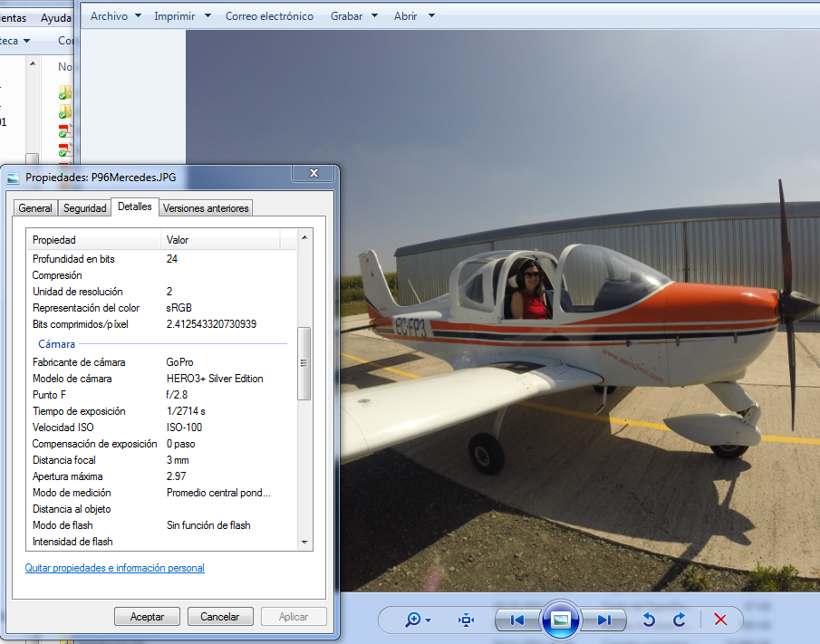
Task: Open the Imprimir menu
Action: (x=174, y=16)
